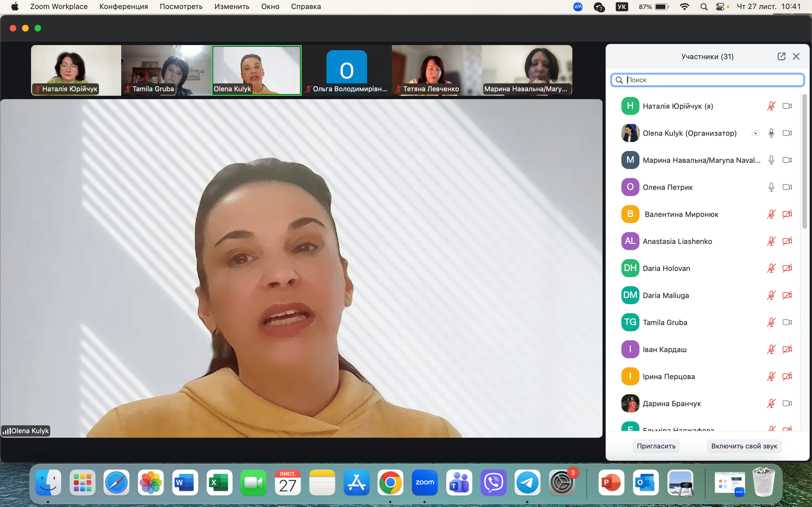Viewport: 812px width, 507px height.
Task: Click the recording indicator next to Olena Kulyk
Action: point(755,133)
